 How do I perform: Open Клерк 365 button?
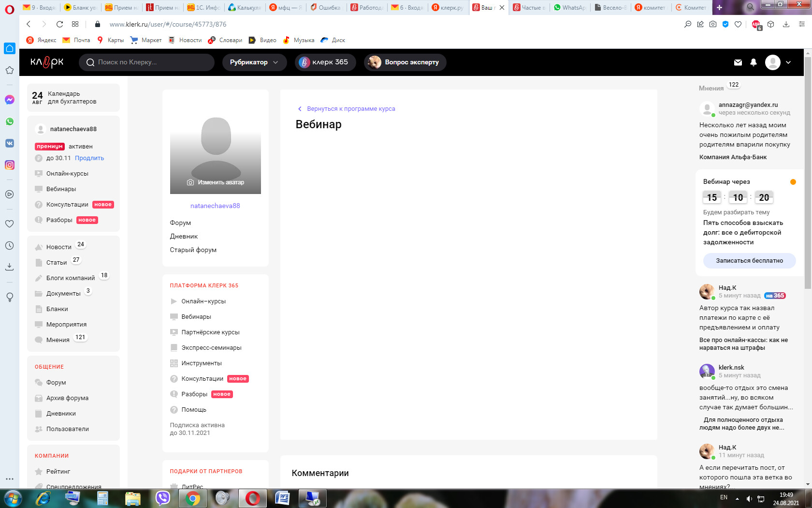coord(325,62)
